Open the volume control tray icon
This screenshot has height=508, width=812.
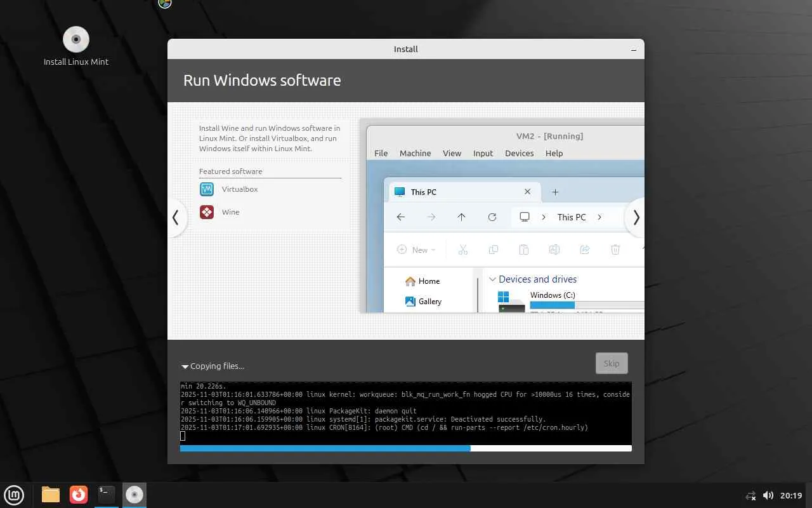[x=768, y=495]
